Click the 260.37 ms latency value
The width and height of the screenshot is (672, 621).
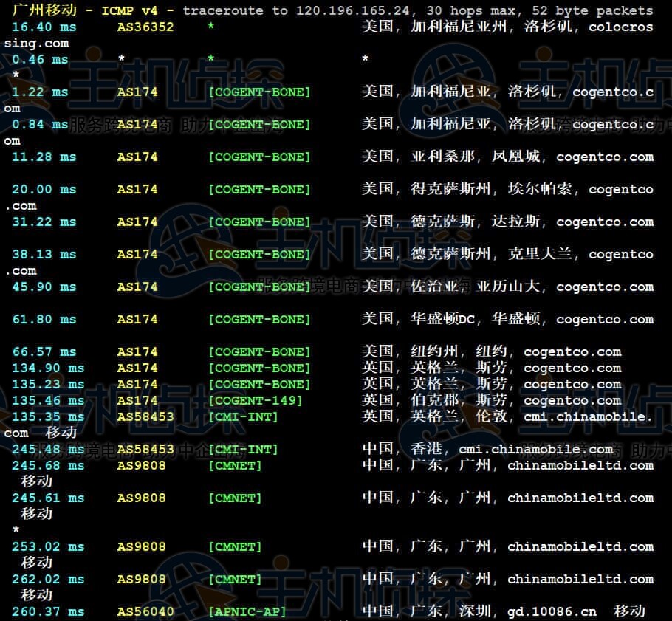coord(48,612)
